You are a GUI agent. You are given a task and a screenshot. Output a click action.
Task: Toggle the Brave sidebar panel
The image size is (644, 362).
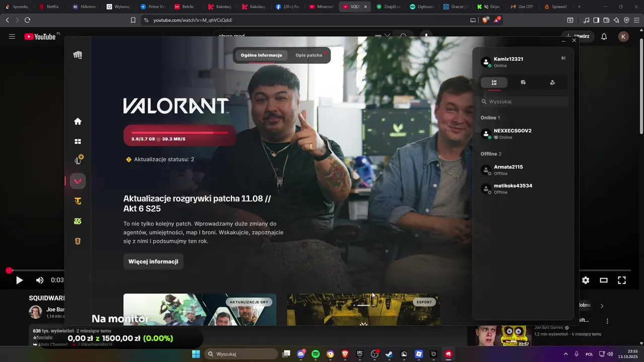(x=596, y=20)
